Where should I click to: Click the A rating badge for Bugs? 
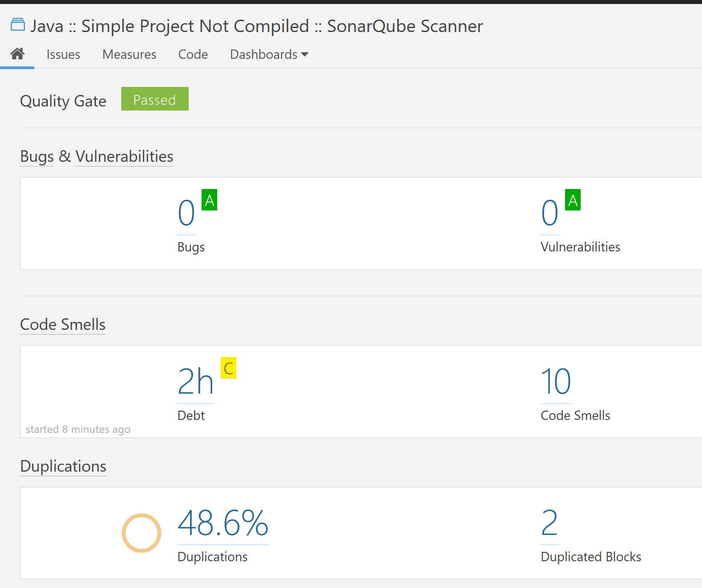(x=210, y=200)
